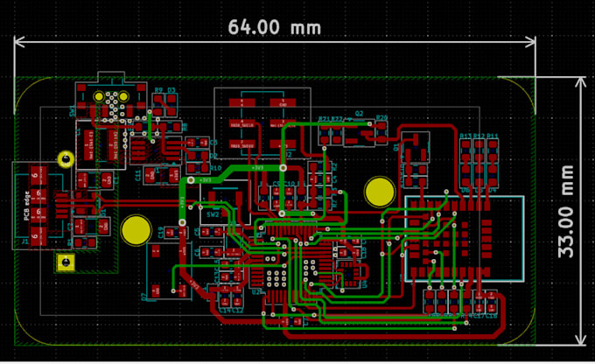Click the C5 capacitor label
This screenshot has width=595, height=364.
(196, 232)
